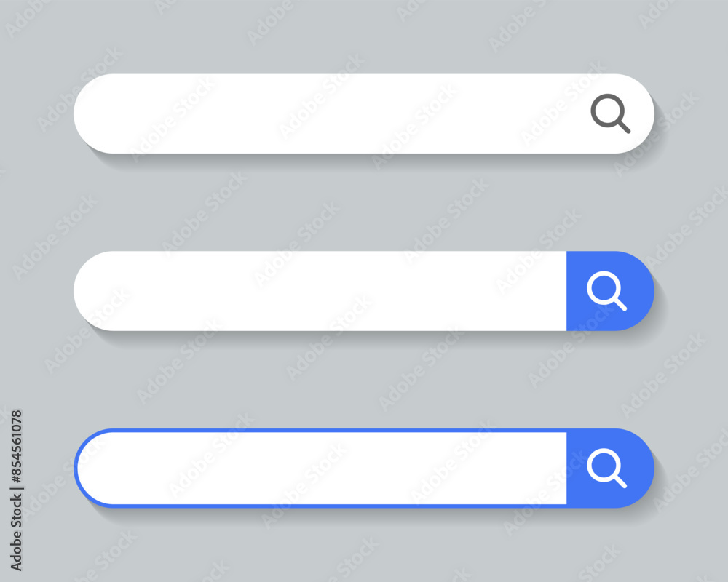Click the Adobe Stock #854561078 vertical label
The image size is (728, 582).
(16, 490)
